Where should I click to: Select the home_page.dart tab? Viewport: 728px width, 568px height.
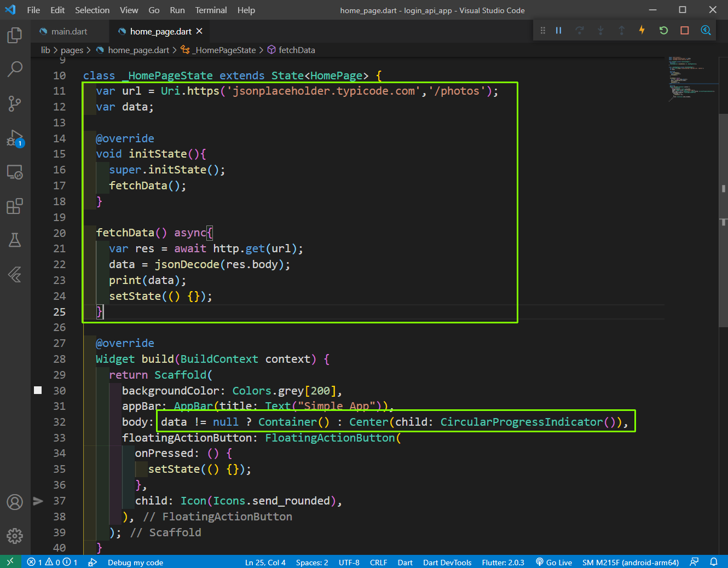click(x=161, y=31)
